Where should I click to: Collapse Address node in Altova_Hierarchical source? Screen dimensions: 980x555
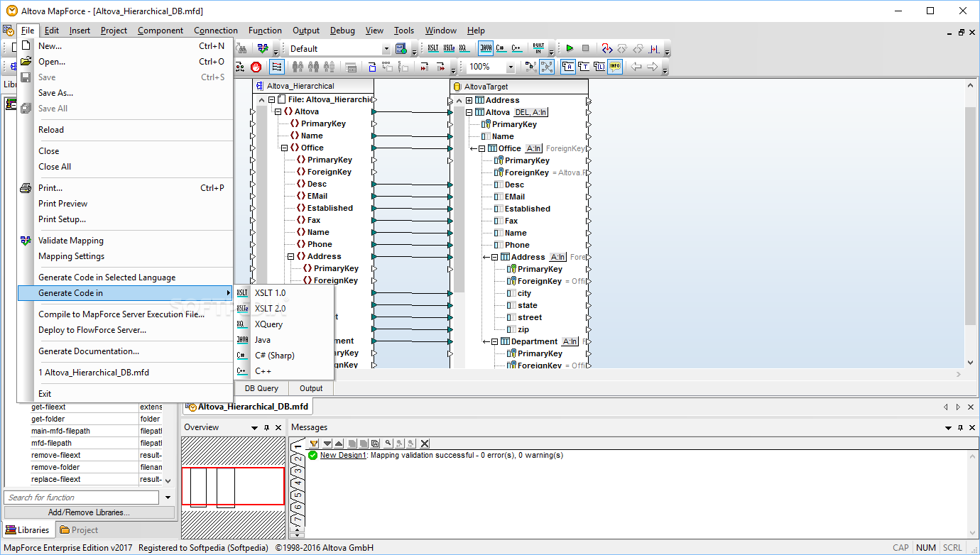(x=290, y=256)
